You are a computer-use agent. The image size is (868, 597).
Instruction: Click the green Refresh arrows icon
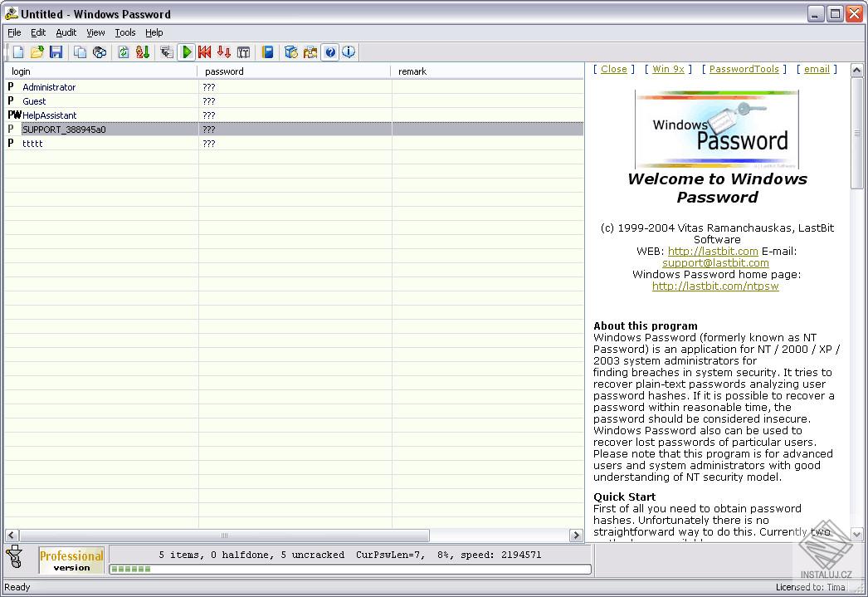coord(124,52)
